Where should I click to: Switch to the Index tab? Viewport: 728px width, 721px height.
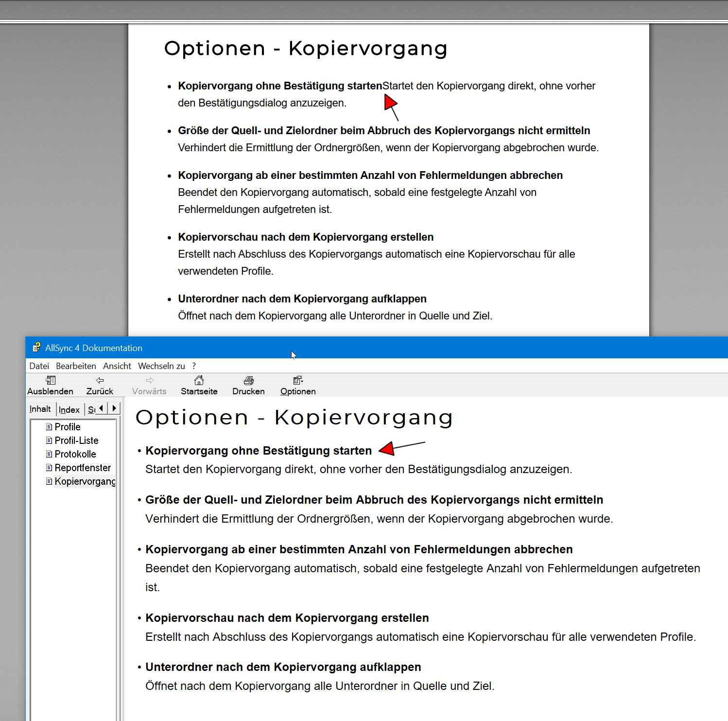(x=69, y=410)
